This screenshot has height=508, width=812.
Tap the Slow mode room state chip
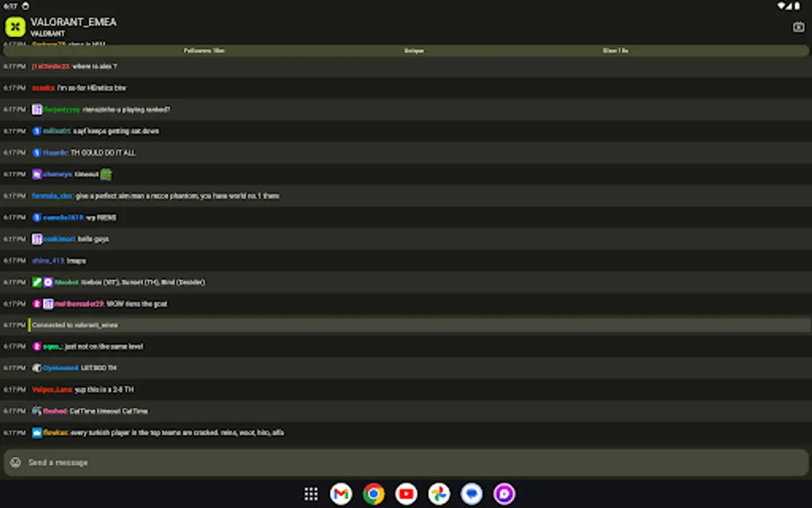point(615,51)
